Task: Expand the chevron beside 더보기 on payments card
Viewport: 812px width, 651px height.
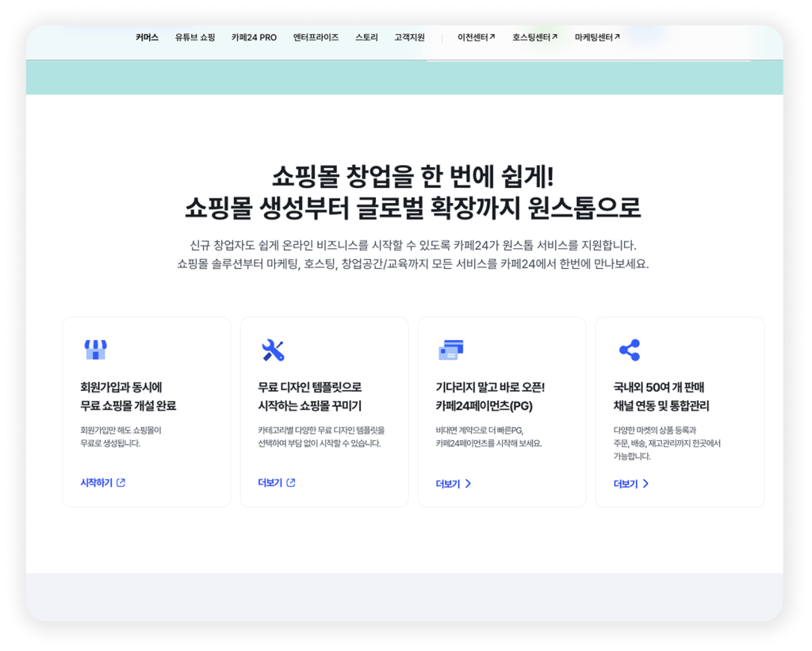Action: pos(469,482)
